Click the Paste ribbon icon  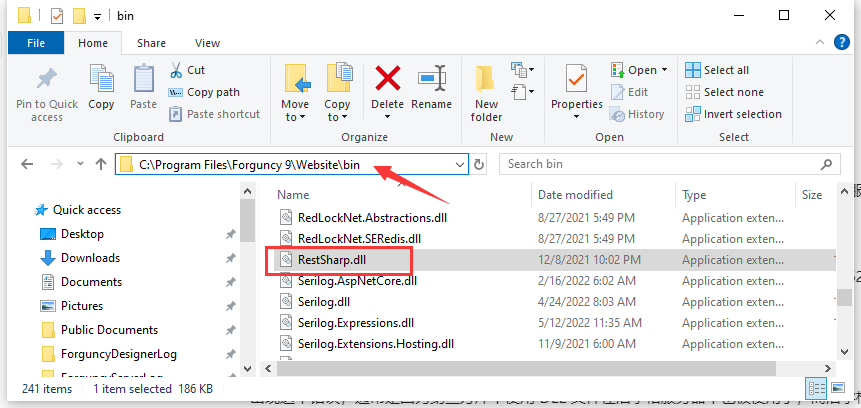[x=143, y=79]
